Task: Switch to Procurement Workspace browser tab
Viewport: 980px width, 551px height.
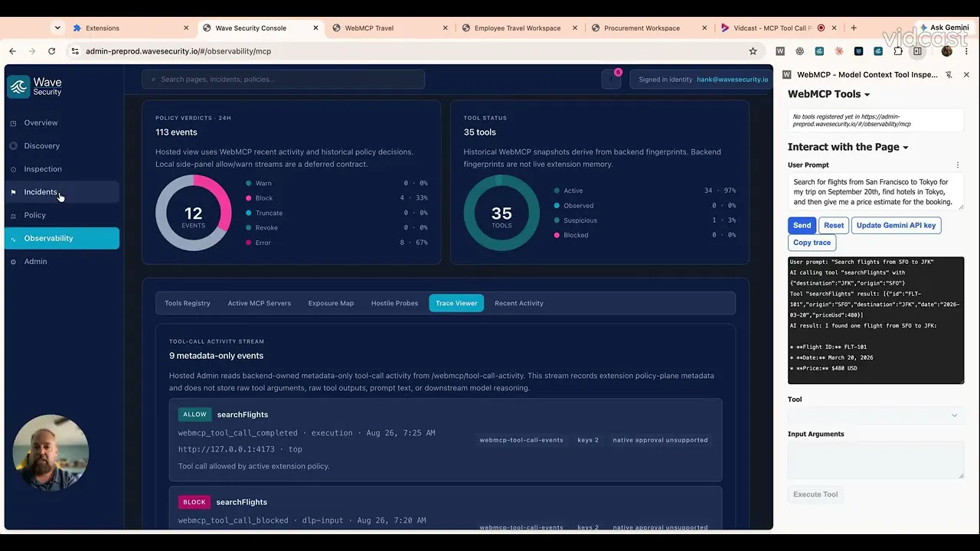Action: point(650,28)
